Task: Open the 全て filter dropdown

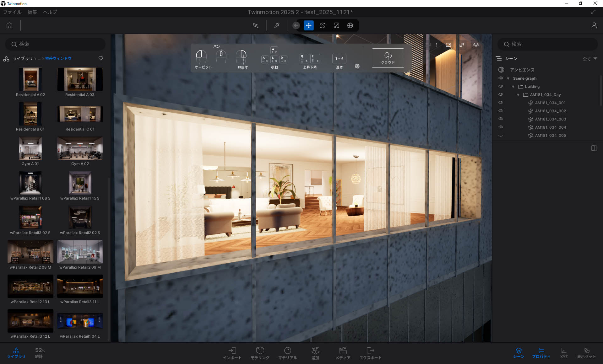Action: click(x=590, y=59)
